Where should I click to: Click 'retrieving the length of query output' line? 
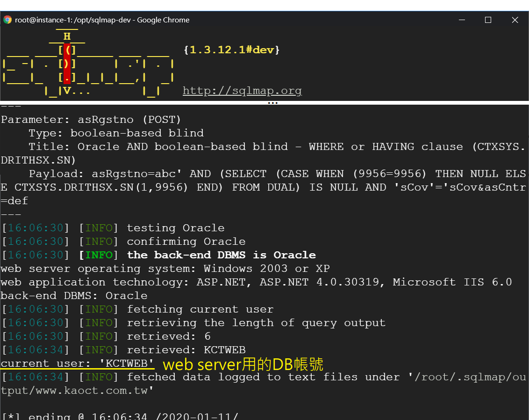(x=193, y=323)
